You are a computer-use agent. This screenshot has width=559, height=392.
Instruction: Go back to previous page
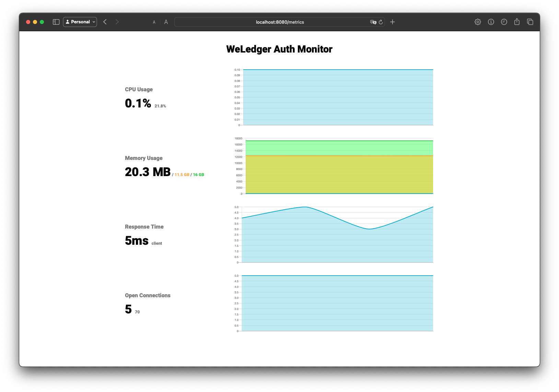point(105,22)
